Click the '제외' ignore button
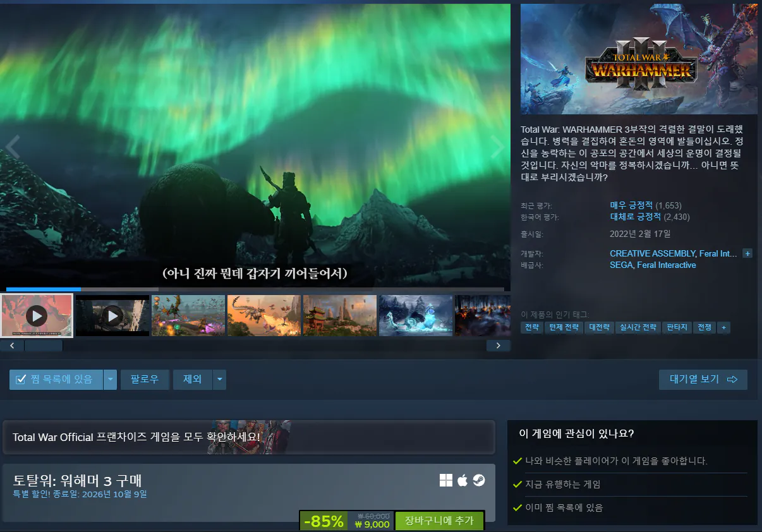Viewport: 762px width, 532px height. click(192, 379)
